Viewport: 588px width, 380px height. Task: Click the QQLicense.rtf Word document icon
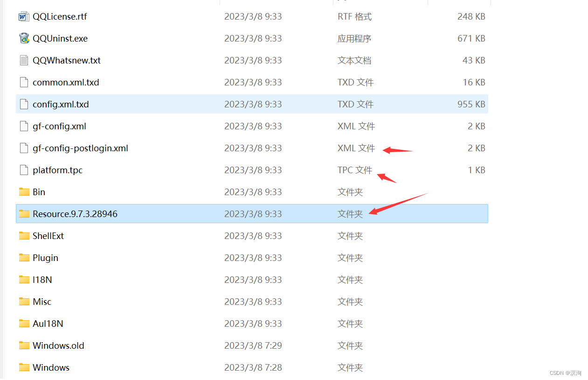pos(24,17)
